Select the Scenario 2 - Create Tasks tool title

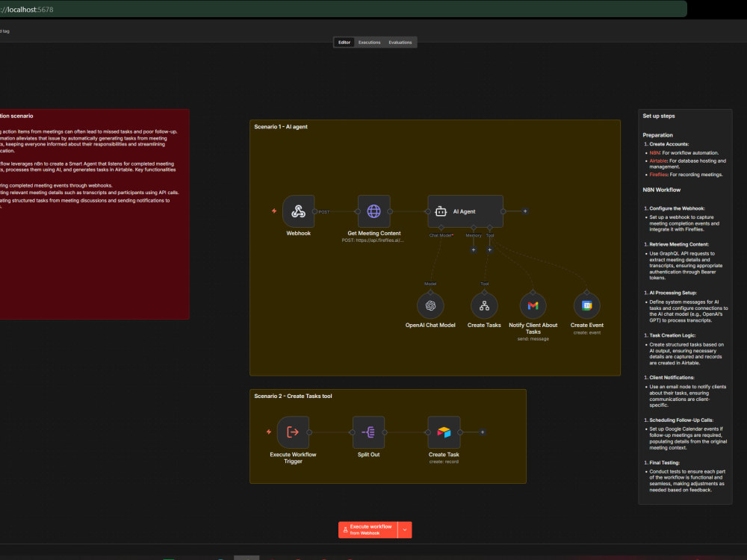click(x=293, y=396)
